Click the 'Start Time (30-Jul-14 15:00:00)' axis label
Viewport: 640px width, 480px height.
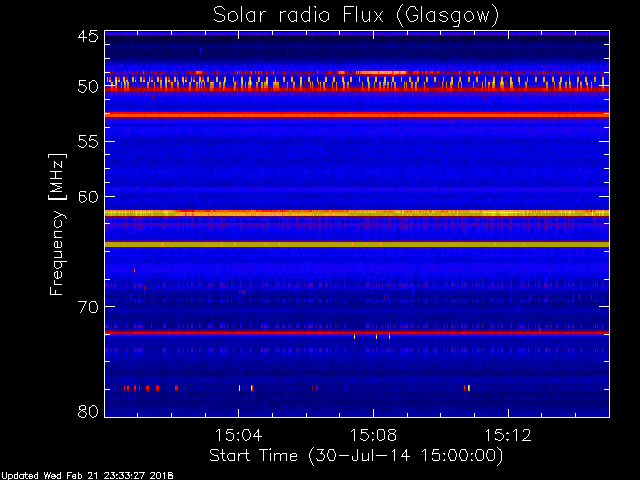pyautogui.click(x=356, y=456)
